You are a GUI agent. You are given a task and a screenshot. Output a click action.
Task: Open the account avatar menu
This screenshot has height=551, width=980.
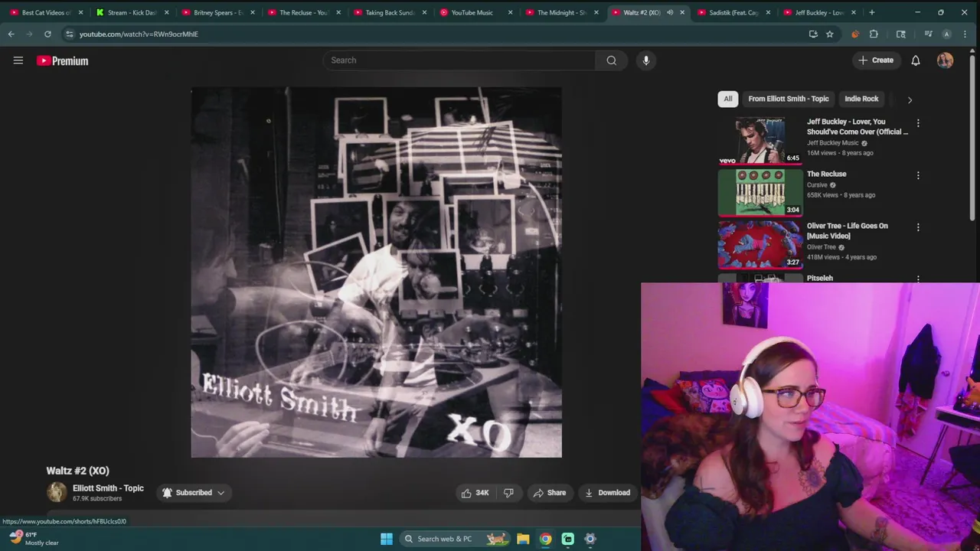946,60
